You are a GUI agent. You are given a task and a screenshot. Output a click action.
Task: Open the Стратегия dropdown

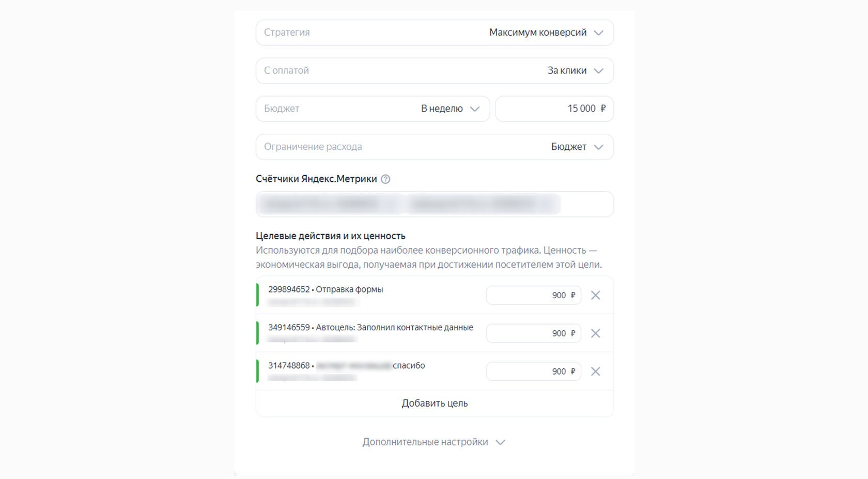tap(434, 33)
